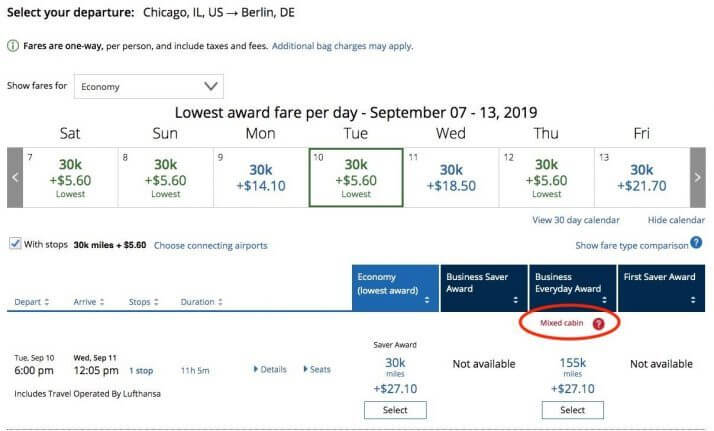Select the 155k Business Everyday fare

point(572,410)
